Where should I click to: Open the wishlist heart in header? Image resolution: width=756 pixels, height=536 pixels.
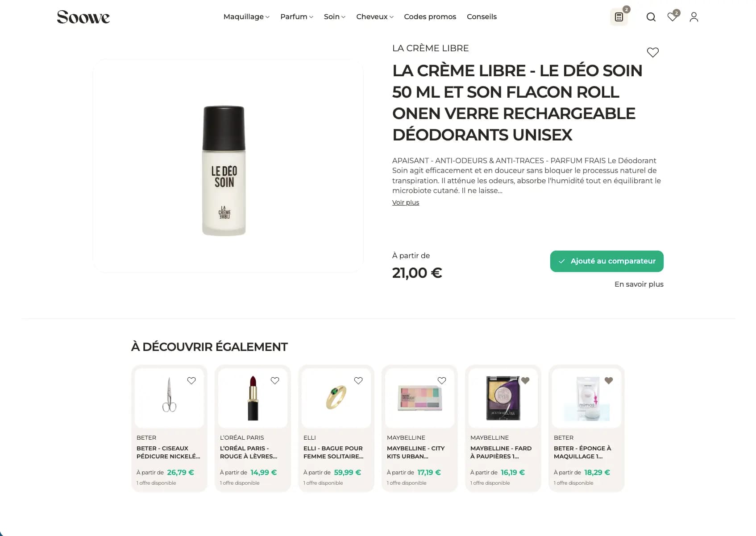coord(672,17)
